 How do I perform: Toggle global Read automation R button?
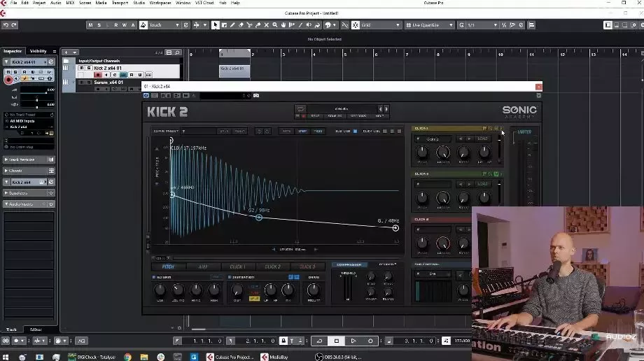(x=115, y=25)
